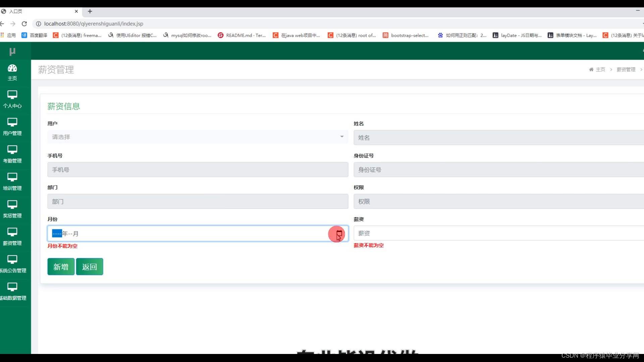Screen dimensions: 644x362
Task: Open 用户管理 sidebar item
Action: (x=12, y=127)
